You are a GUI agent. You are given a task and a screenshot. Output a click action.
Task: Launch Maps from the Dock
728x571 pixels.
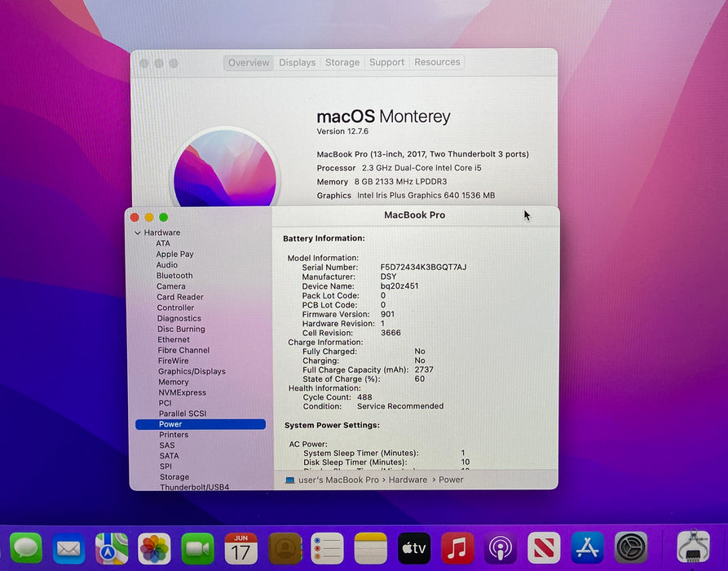[x=112, y=549]
